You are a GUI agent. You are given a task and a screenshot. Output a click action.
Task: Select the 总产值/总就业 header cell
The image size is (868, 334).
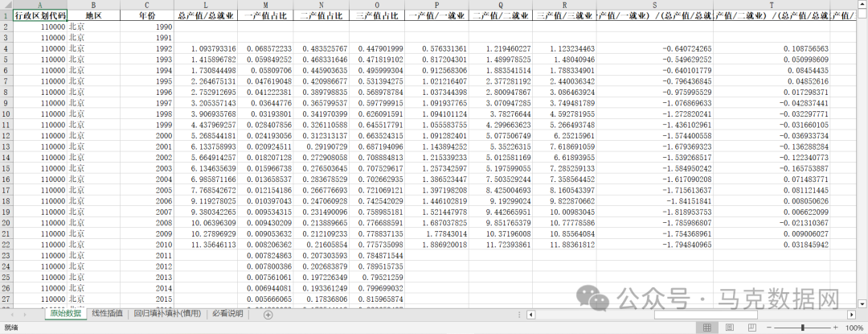point(206,16)
